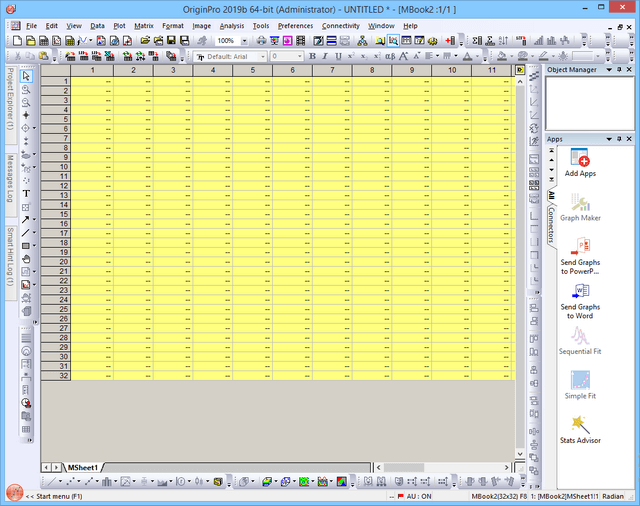Screen dimensions: 640x506
Task: Click the Save toolbar icon
Action: (x=171, y=40)
